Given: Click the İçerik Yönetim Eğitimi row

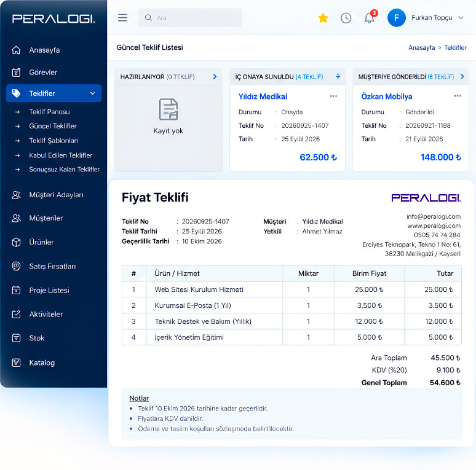Looking at the screenshot, I should click(x=292, y=337).
